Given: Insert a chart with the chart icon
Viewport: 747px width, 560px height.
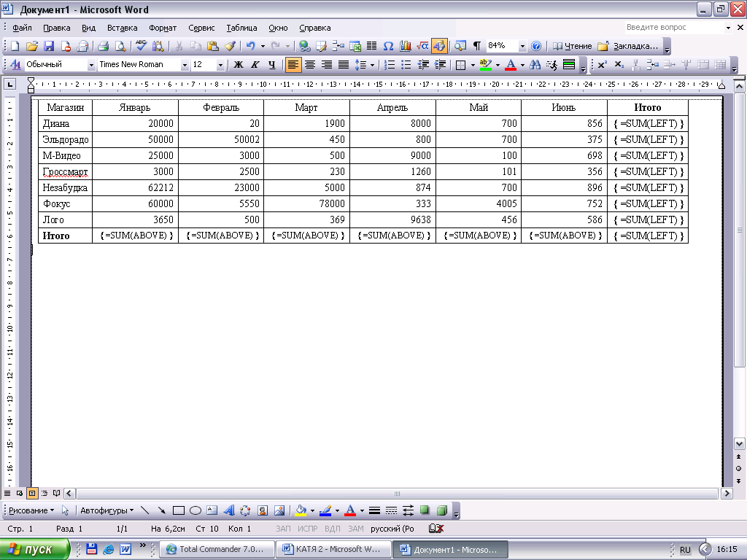Looking at the screenshot, I should click(x=406, y=46).
